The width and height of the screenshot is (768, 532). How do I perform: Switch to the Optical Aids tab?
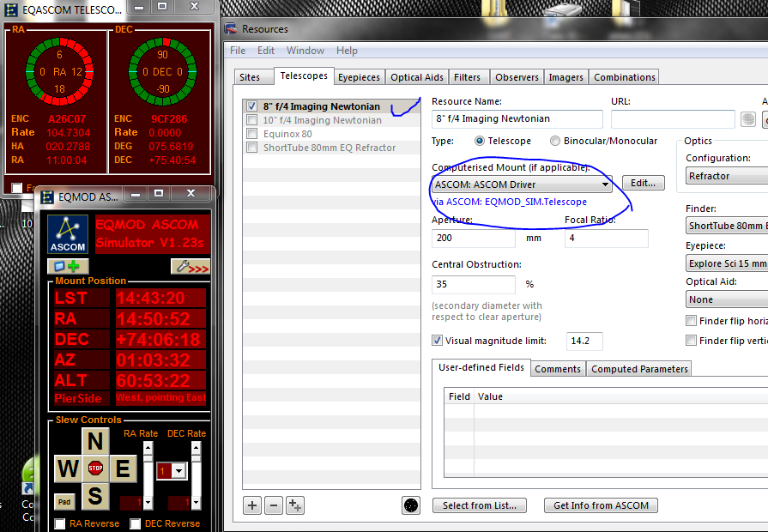417,77
